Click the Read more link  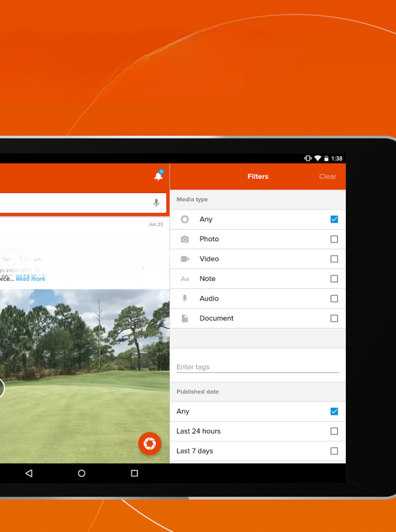[30, 279]
